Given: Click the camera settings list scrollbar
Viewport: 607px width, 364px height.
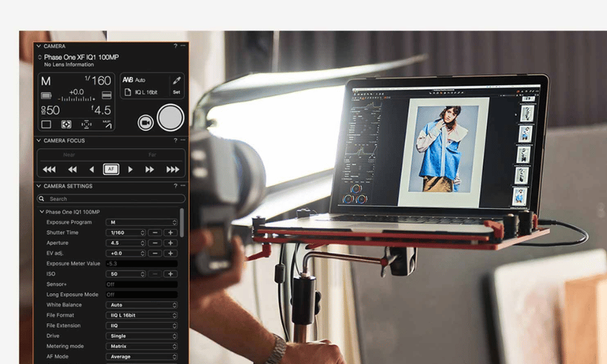Looking at the screenshot, I should pyautogui.click(x=182, y=223).
